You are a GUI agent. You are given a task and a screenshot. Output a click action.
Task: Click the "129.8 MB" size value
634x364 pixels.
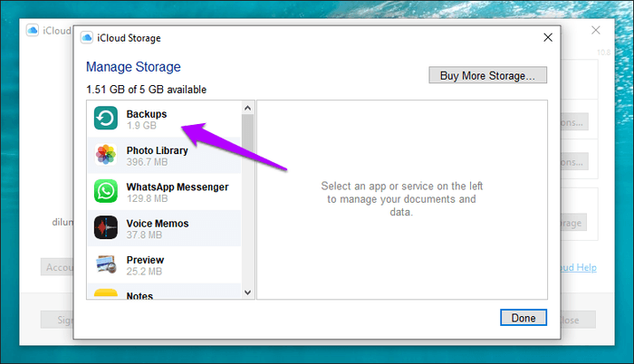(147, 198)
